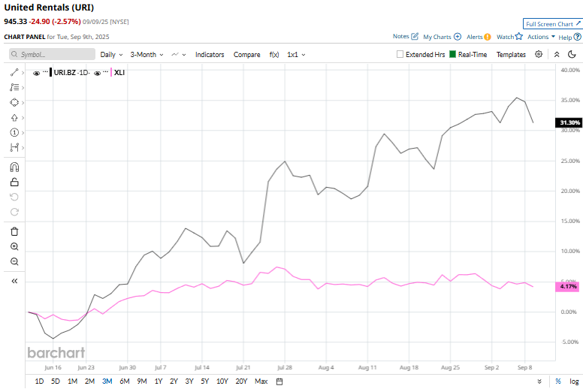Select the 3M time range
This screenshot has width=583, height=392.
coord(107,381)
